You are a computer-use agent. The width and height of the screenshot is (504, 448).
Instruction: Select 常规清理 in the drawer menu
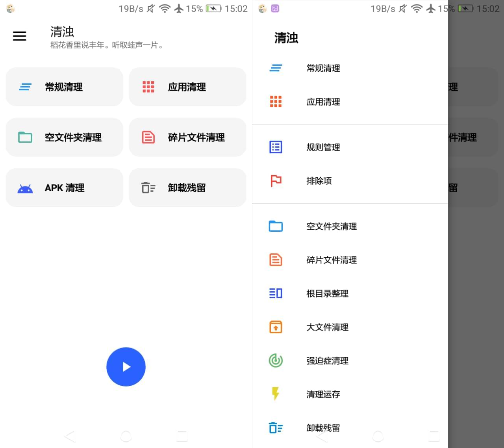click(x=350, y=68)
